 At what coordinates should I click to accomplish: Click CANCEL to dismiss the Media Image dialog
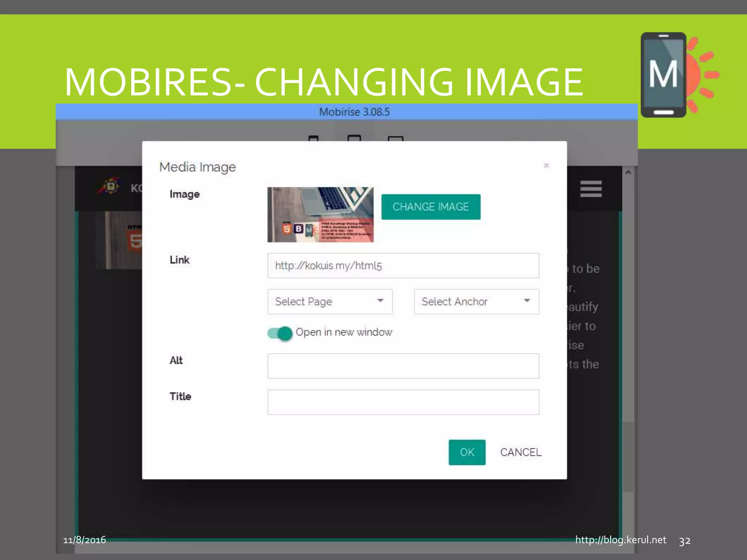click(x=521, y=452)
